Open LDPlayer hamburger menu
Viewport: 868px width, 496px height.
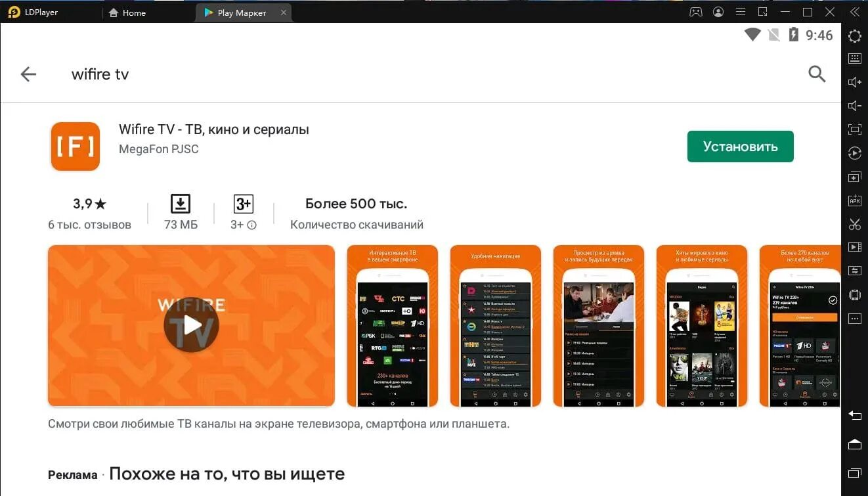click(740, 12)
